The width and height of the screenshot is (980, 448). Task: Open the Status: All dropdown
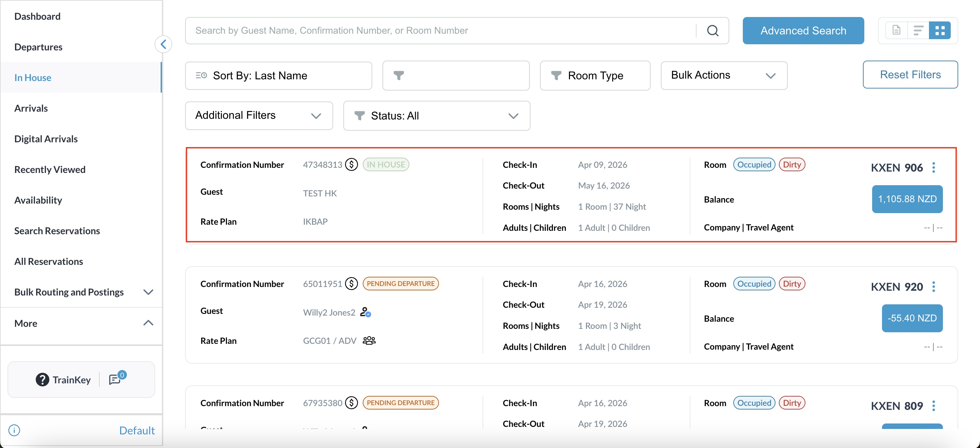[x=436, y=116]
